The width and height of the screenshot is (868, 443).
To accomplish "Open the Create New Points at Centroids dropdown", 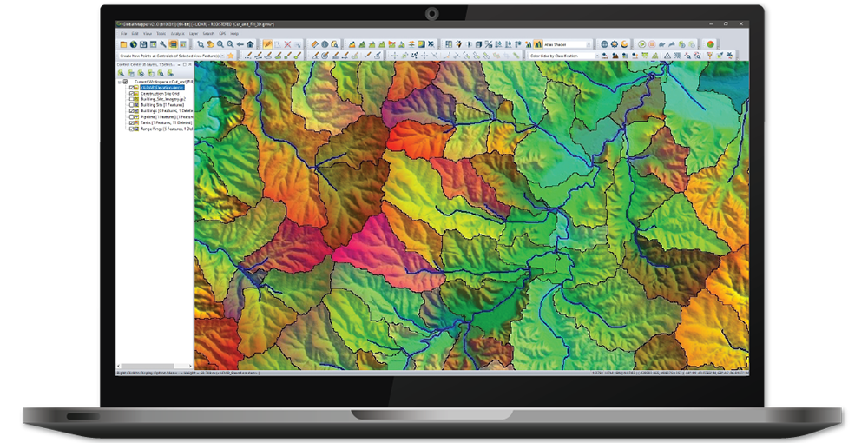I will [222, 56].
